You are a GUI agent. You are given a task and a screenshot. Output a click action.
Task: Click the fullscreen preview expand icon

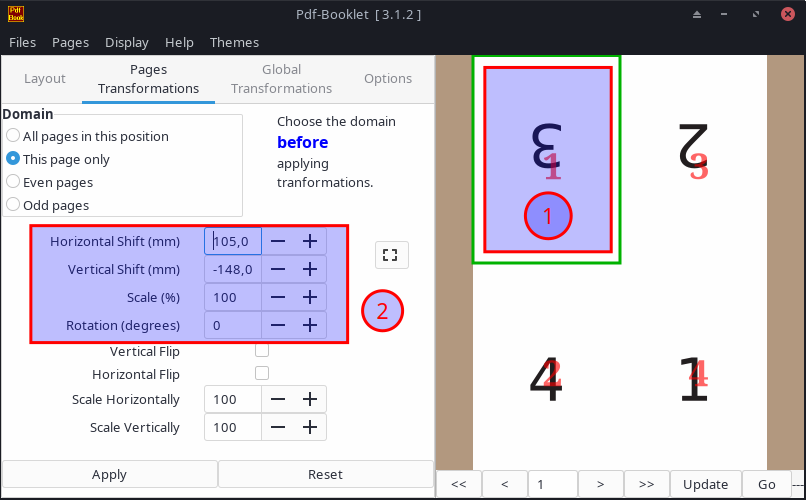[x=391, y=255]
